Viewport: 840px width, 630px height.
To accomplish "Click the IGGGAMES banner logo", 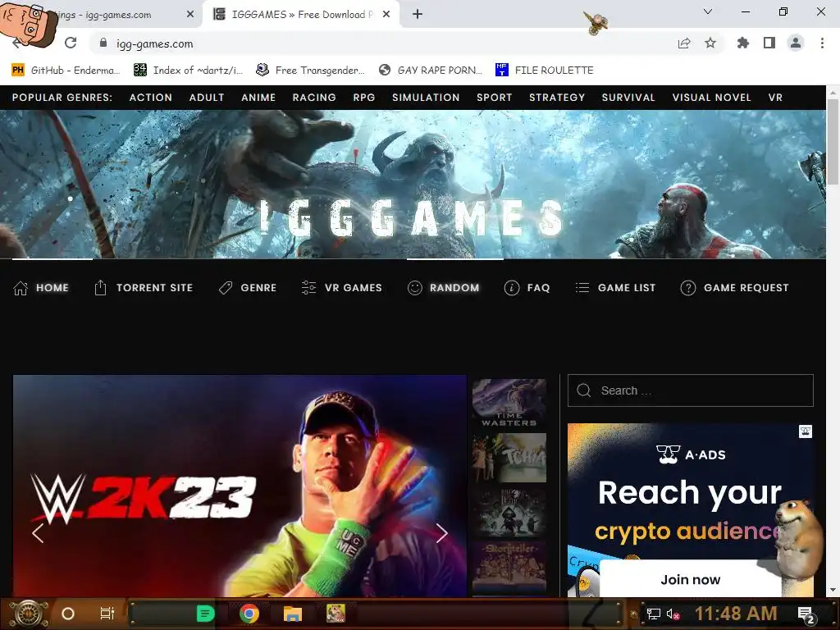I will click(x=412, y=217).
